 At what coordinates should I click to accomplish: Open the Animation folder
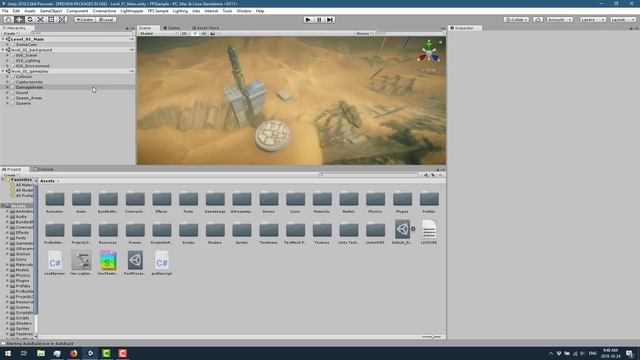pos(55,202)
